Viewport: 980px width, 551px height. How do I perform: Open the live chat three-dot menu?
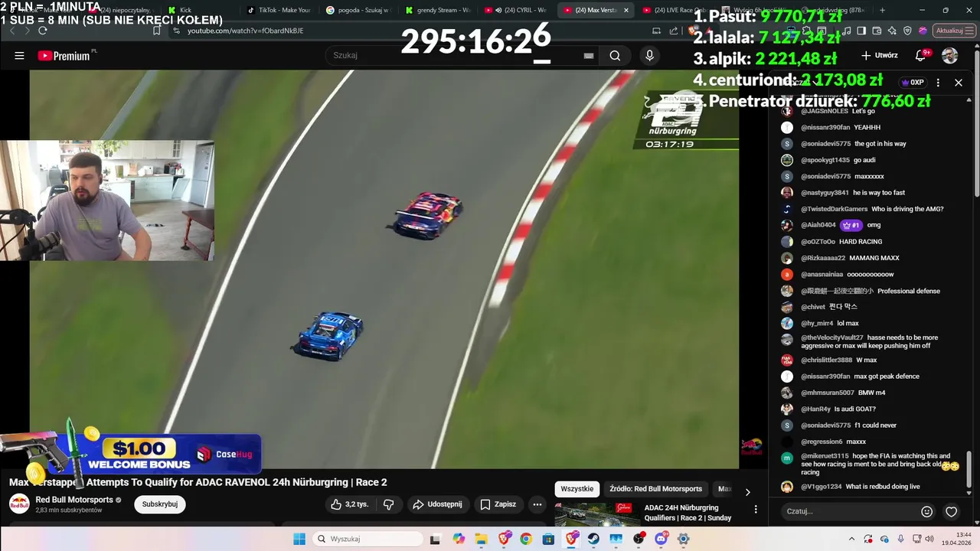pos(938,83)
